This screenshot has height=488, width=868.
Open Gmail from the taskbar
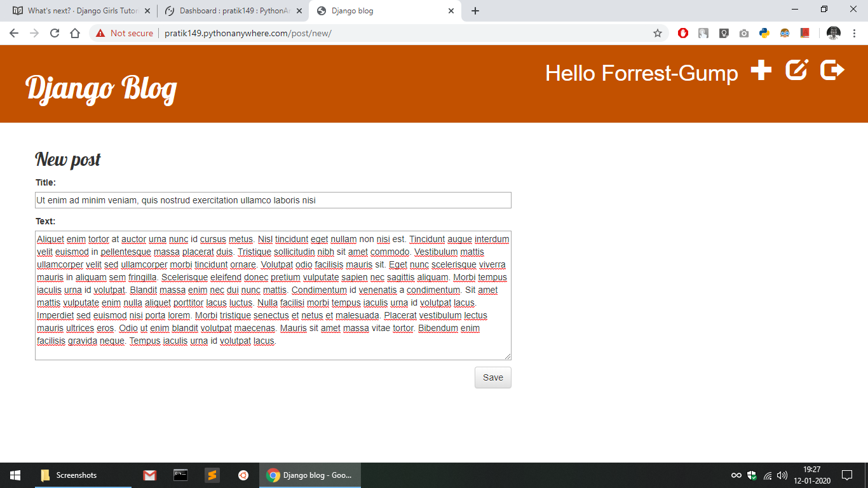149,475
